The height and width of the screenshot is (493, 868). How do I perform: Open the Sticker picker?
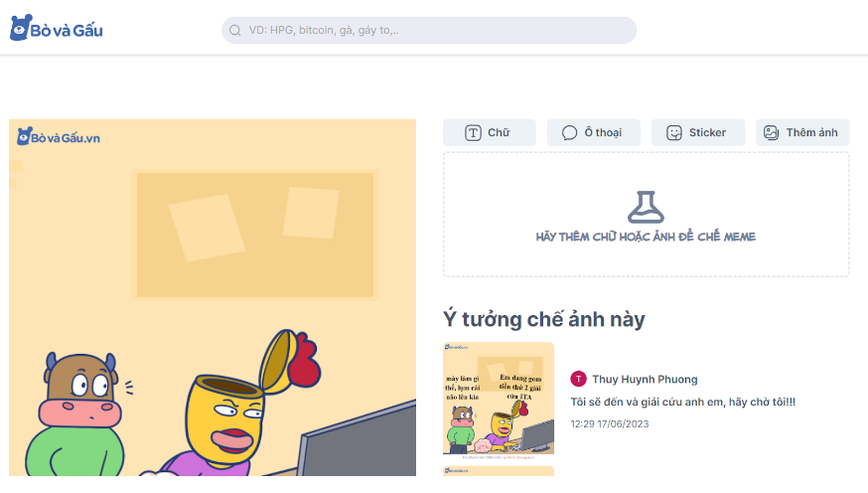698,132
